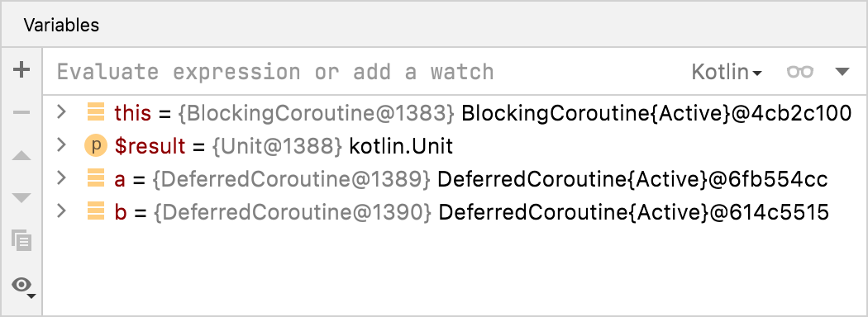Screen dimensions: 868x317
Task: Click the field icon beside variable 'a'
Action: pyautogui.click(x=96, y=178)
